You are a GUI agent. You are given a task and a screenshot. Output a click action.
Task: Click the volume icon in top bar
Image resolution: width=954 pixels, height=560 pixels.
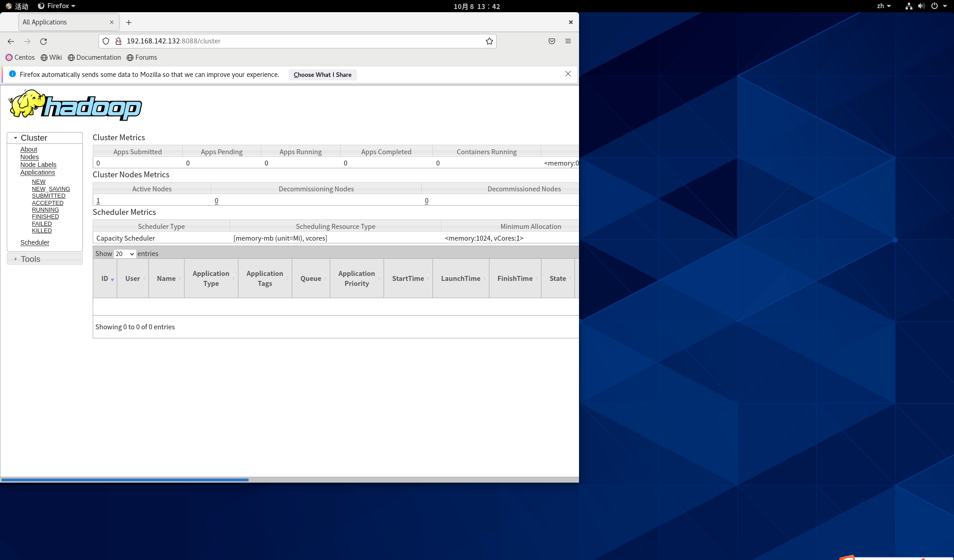[921, 6]
